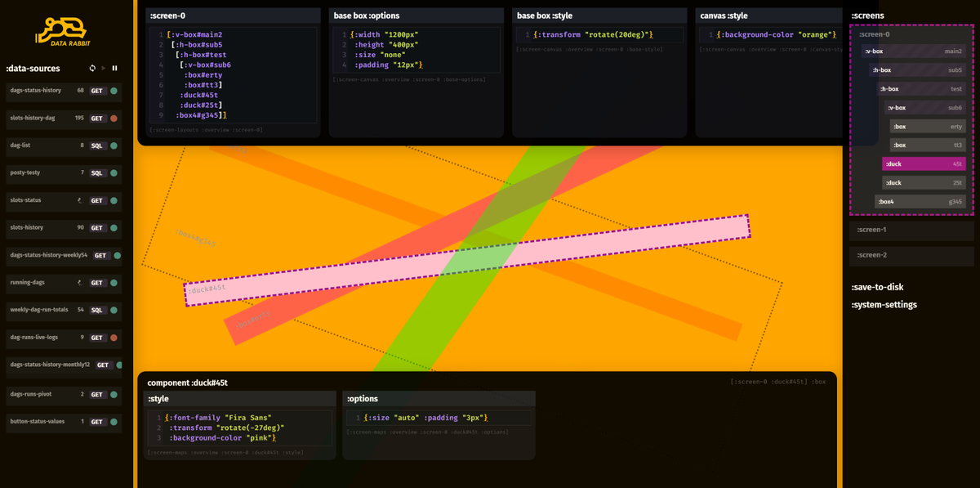The image size is (980, 488).
Task: Click the status dot for slots-history
Action: (x=114, y=228)
